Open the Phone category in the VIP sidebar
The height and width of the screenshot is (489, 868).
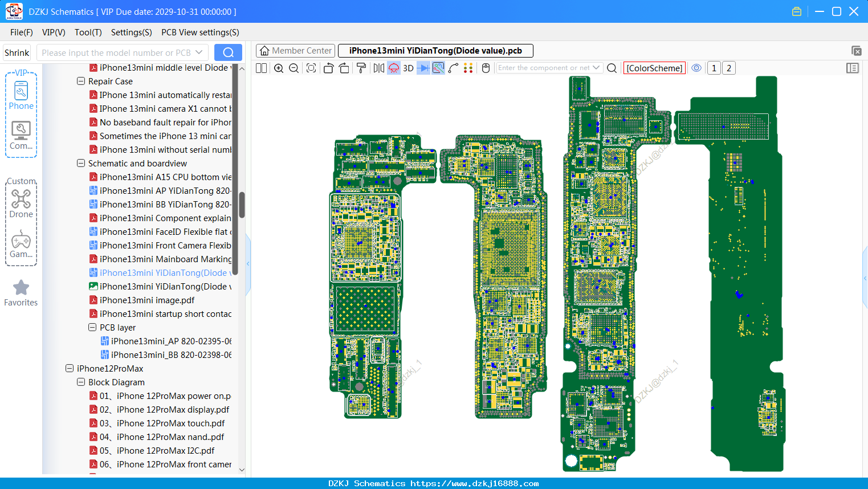[x=21, y=95]
